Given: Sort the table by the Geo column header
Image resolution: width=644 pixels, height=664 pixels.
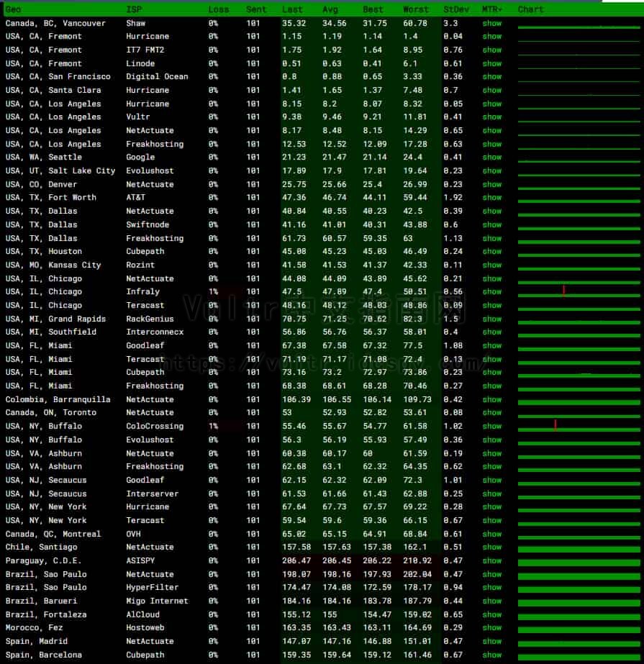Looking at the screenshot, I should (13, 9).
